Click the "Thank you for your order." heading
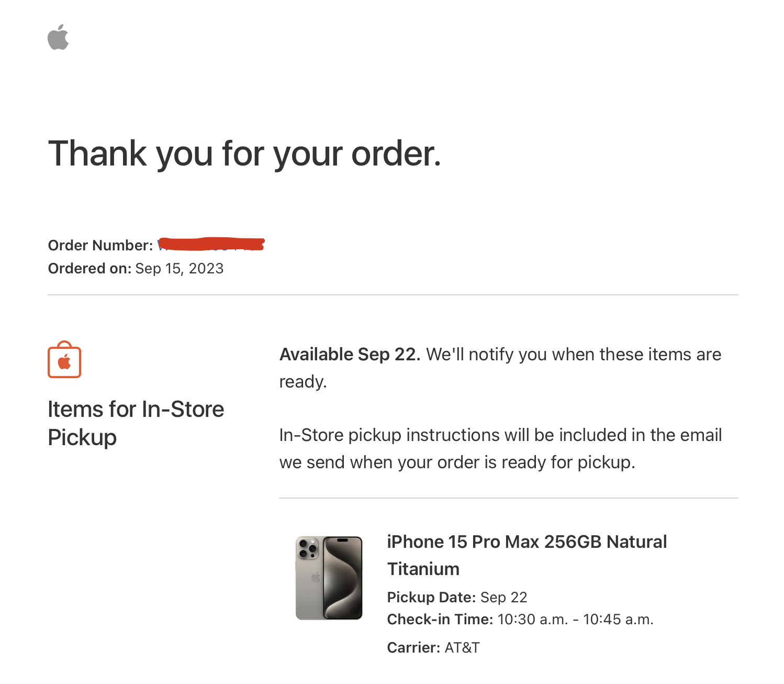The width and height of the screenshot is (784, 684). pyautogui.click(x=244, y=153)
